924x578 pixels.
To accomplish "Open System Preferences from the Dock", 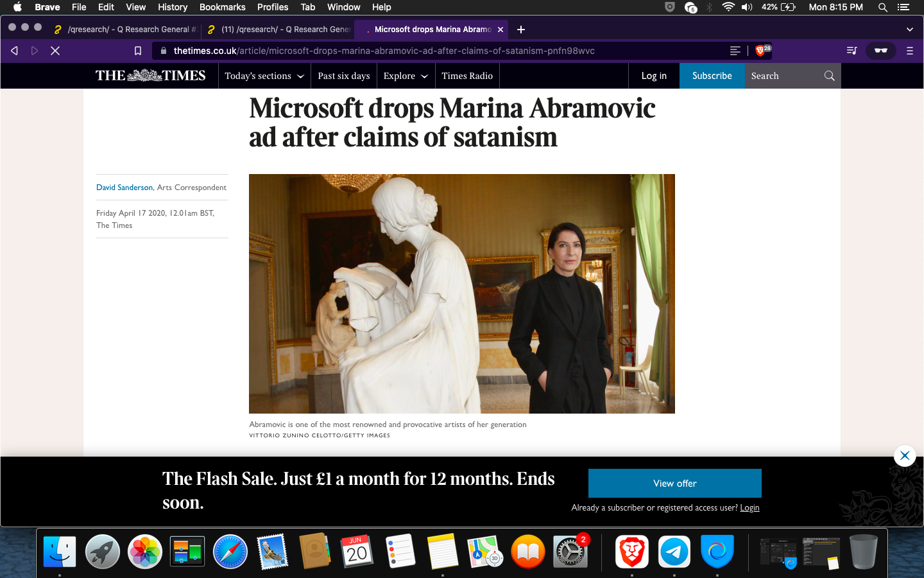I will [x=570, y=552].
